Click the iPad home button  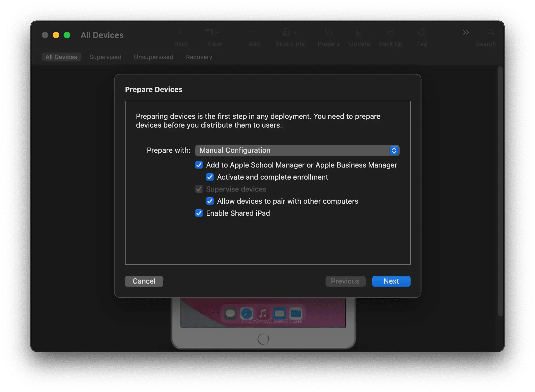tap(263, 339)
